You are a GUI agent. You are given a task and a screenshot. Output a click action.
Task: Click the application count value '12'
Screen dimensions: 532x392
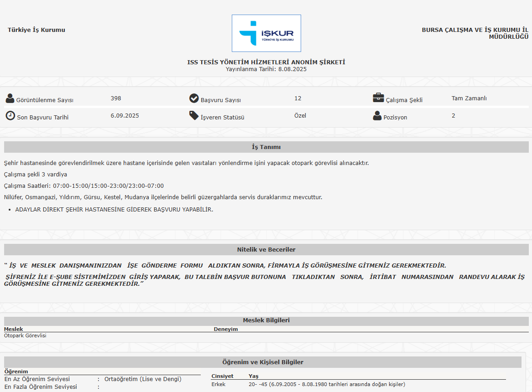tap(298, 98)
